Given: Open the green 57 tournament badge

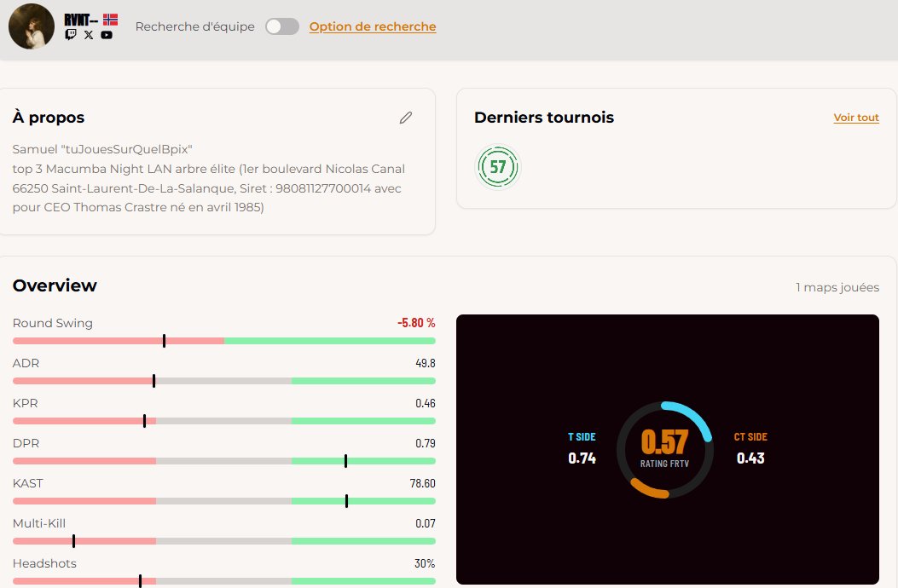Looking at the screenshot, I should (x=498, y=167).
